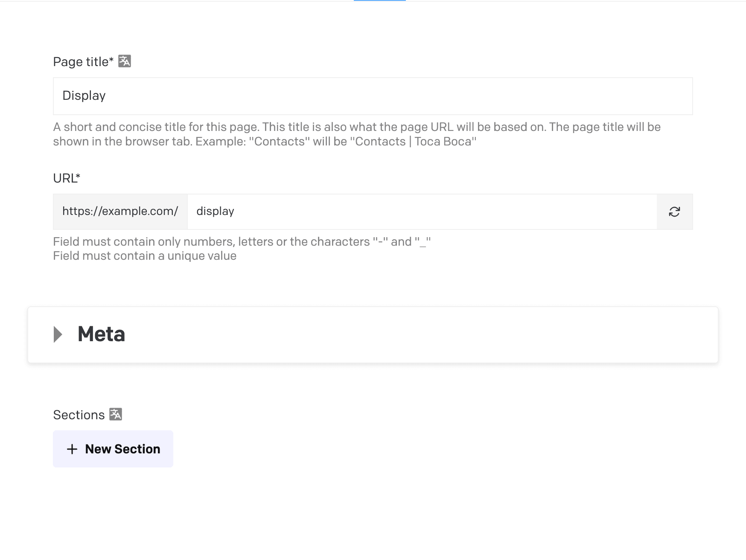Click the URL* field label
The height and width of the screenshot is (560, 746).
[x=67, y=178]
